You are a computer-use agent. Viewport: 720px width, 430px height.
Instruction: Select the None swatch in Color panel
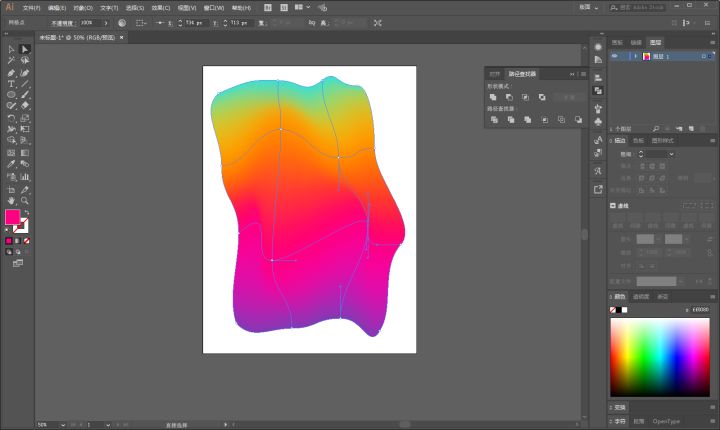614,310
